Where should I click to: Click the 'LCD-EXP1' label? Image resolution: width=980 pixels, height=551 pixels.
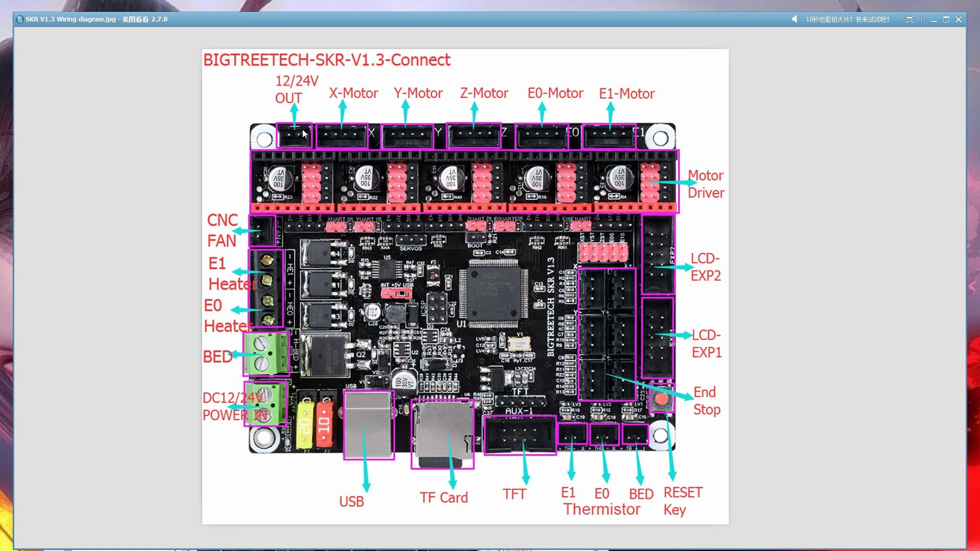[x=706, y=344]
